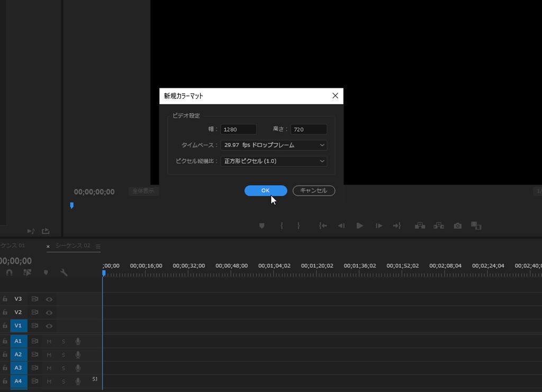Open the timebase 29.97 fps dropdown
This screenshot has width=542, height=392.
click(x=274, y=145)
